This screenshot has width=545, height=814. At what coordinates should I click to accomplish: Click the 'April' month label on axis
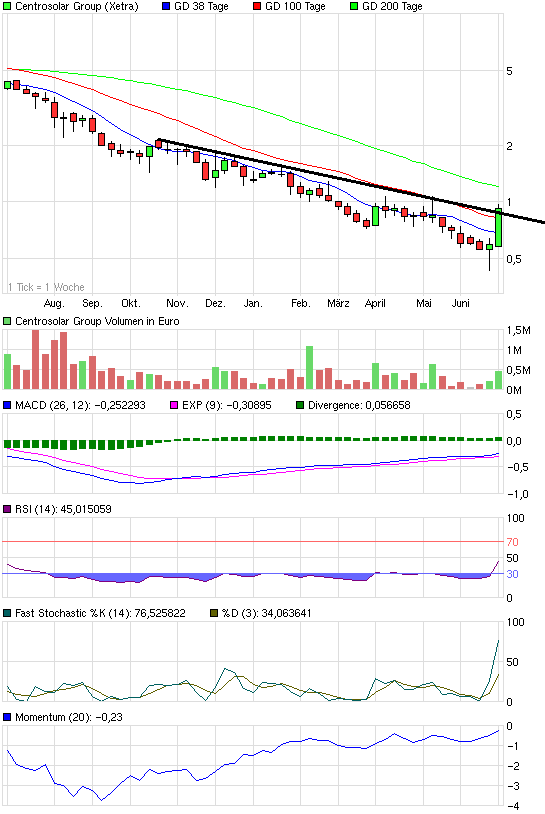tap(375, 303)
